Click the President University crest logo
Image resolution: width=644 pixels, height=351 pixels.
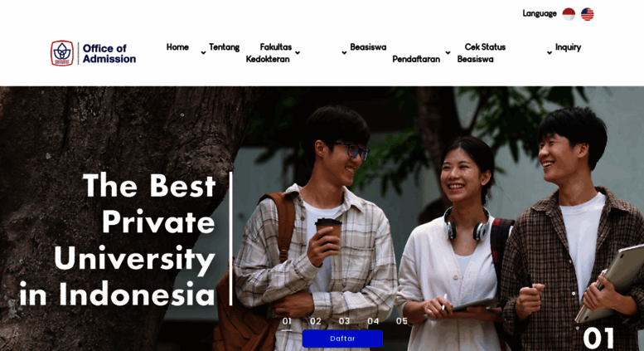(x=62, y=53)
